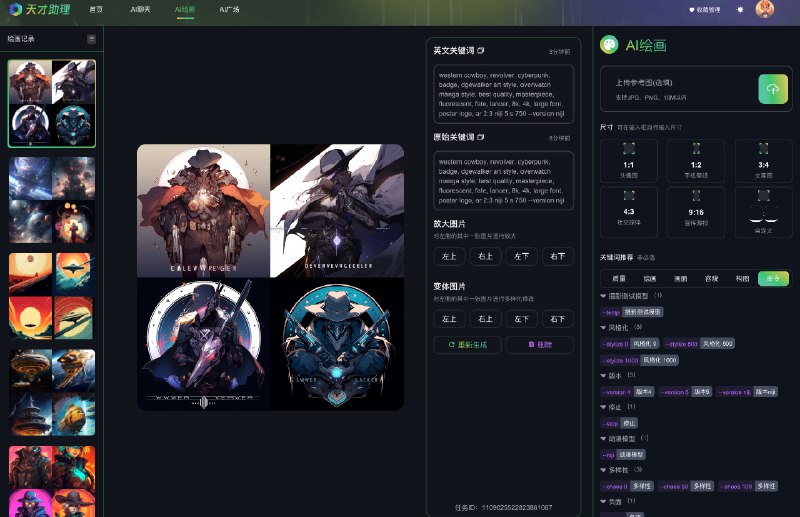Click the bottom-right blue cowboy emblem image
Screen dimensions: 800x517
tap(337, 344)
